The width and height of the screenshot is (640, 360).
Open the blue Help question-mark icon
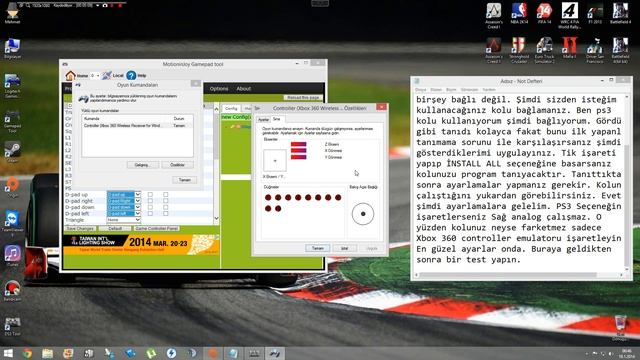click(131, 76)
